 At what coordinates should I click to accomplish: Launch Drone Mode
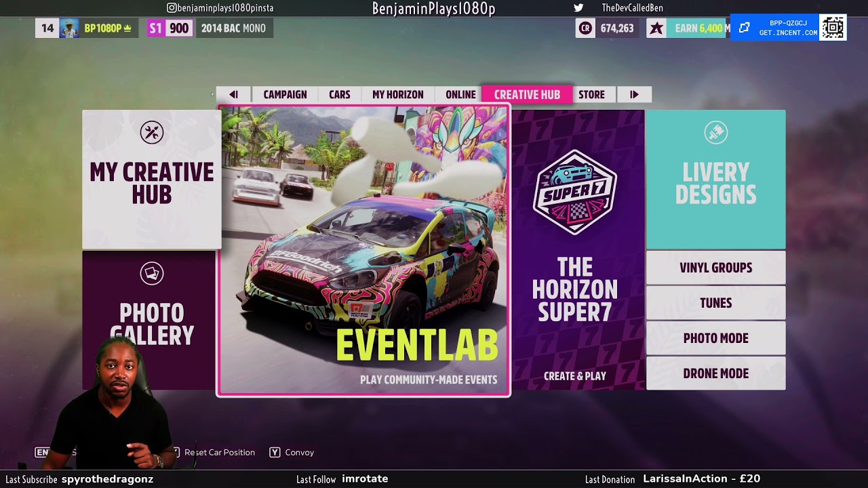(x=715, y=373)
